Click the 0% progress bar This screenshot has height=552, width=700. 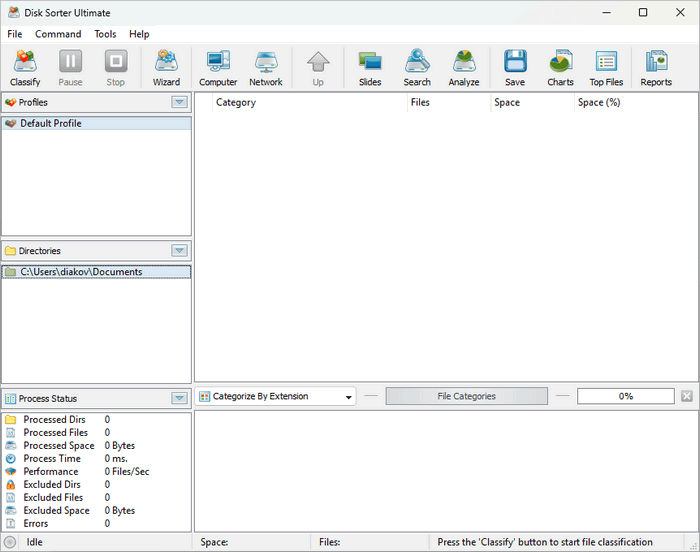625,396
